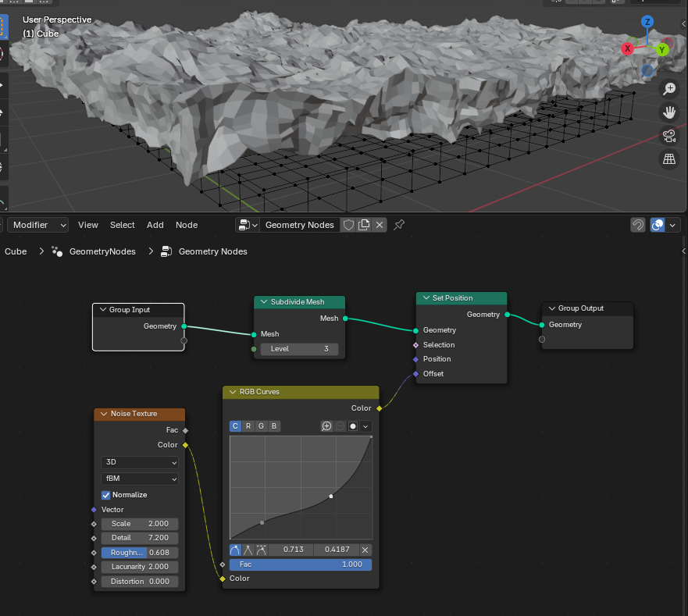
Task: Click the GeometryNodes breadcrumb
Action: 102,251
